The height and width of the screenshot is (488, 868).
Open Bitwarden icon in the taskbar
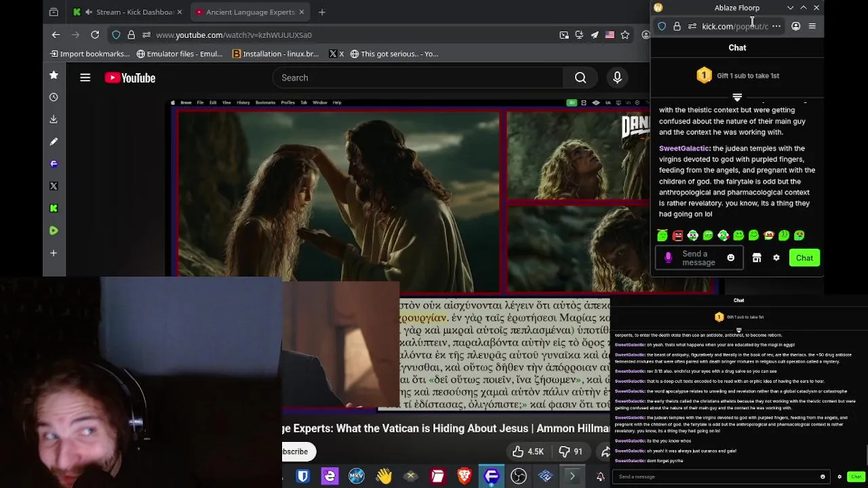[x=302, y=476]
